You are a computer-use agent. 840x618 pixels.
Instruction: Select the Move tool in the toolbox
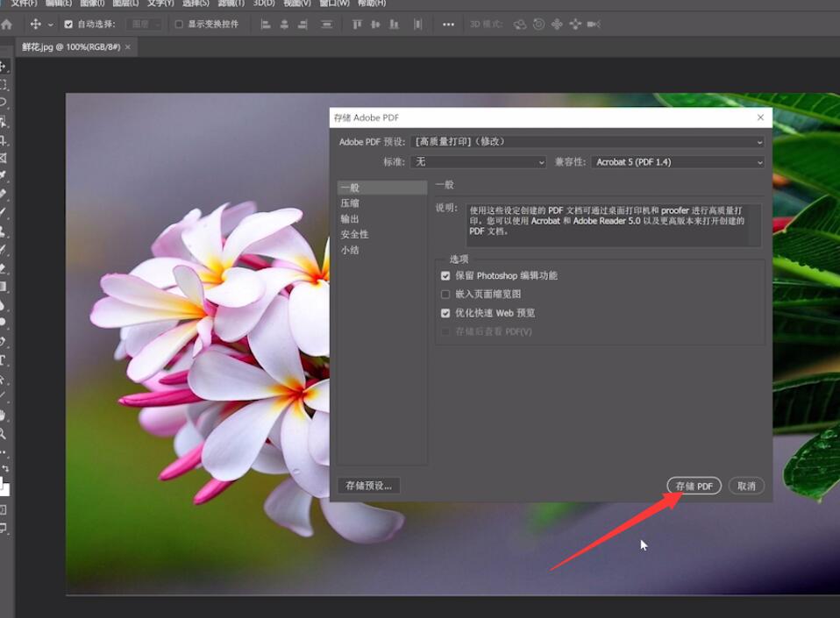point(4,67)
